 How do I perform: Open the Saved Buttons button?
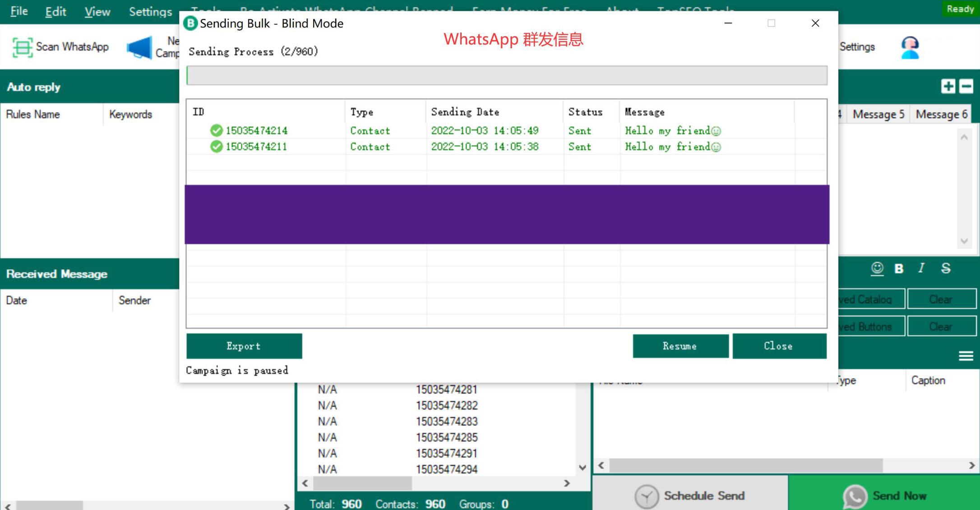click(x=872, y=326)
